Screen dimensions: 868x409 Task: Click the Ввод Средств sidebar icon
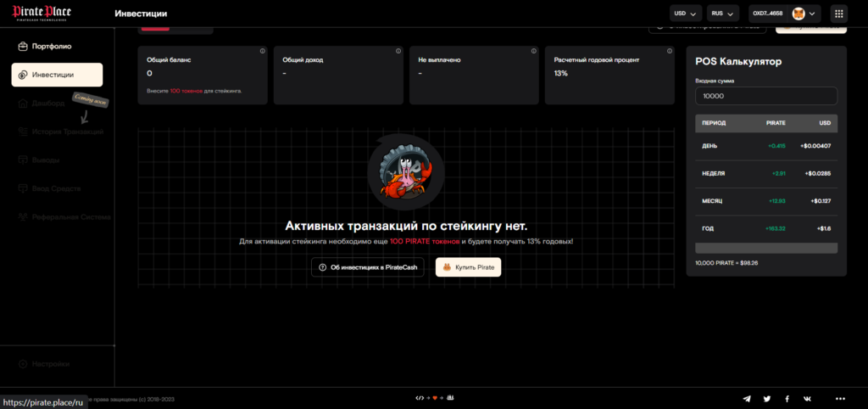point(23,188)
